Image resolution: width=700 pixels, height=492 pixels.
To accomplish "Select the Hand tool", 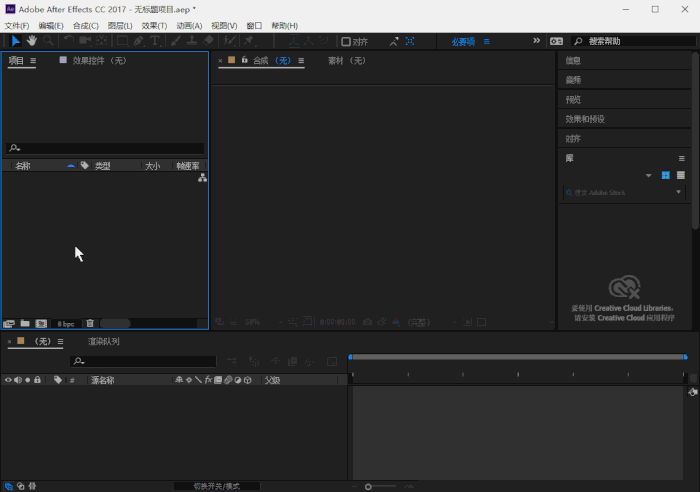I will click(x=32, y=41).
